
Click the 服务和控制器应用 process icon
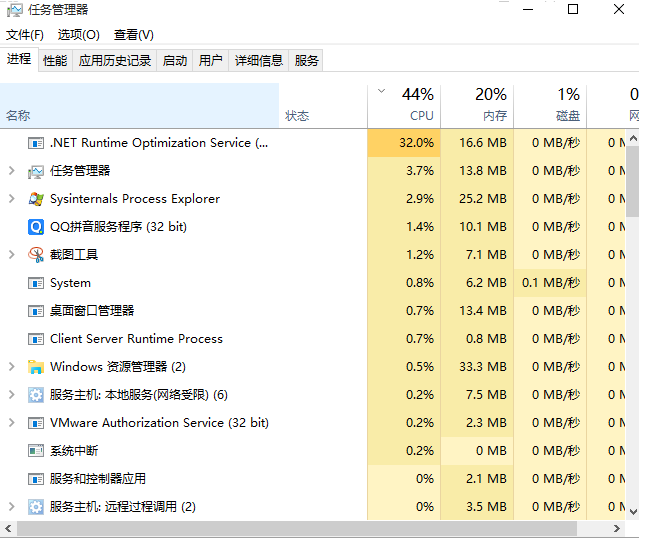(36, 479)
